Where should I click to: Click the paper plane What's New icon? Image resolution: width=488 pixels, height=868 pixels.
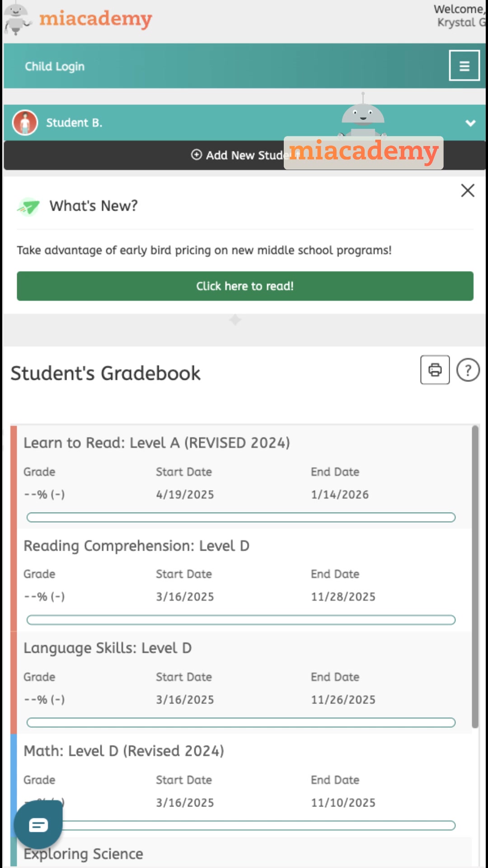click(x=28, y=207)
